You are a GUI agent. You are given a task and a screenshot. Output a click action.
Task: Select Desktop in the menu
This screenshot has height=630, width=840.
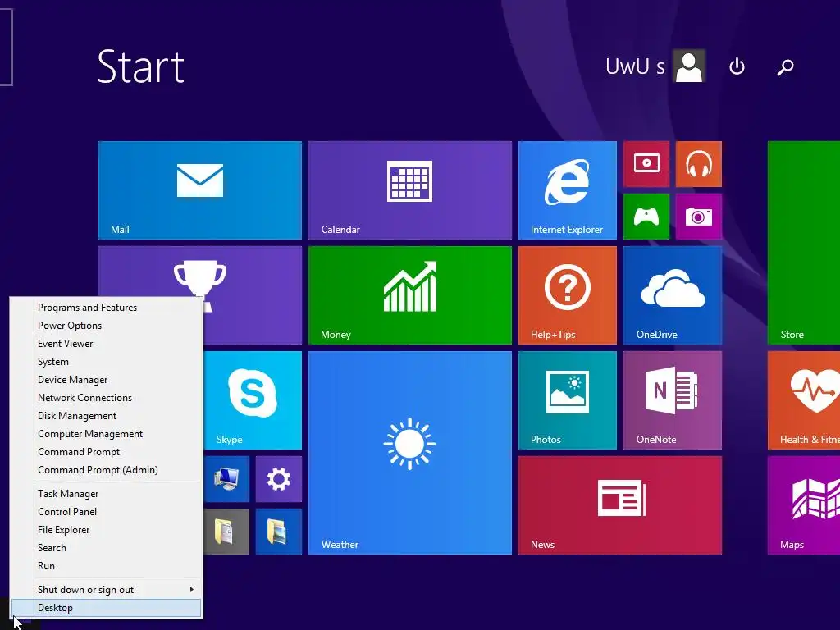[106, 608]
